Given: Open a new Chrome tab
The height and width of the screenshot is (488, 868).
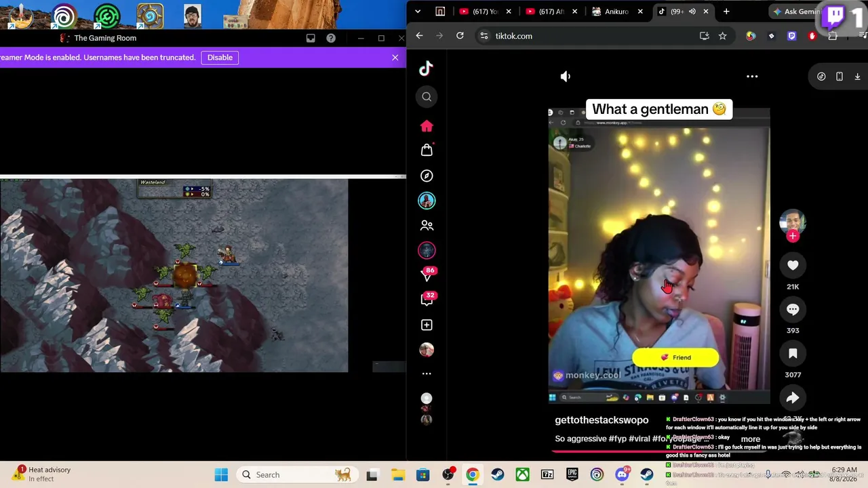Looking at the screenshot, I should (726, 12).
